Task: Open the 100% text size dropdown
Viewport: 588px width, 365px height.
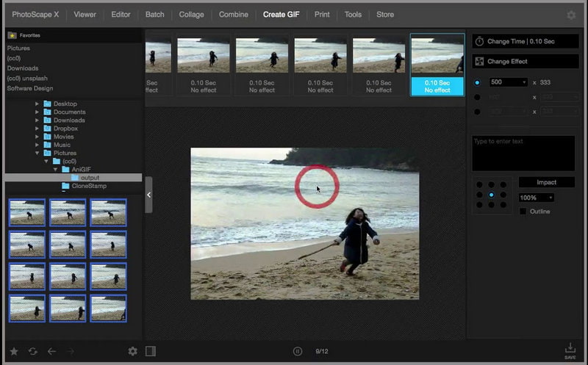Action: pyautogui.click(x=536, y=198)
